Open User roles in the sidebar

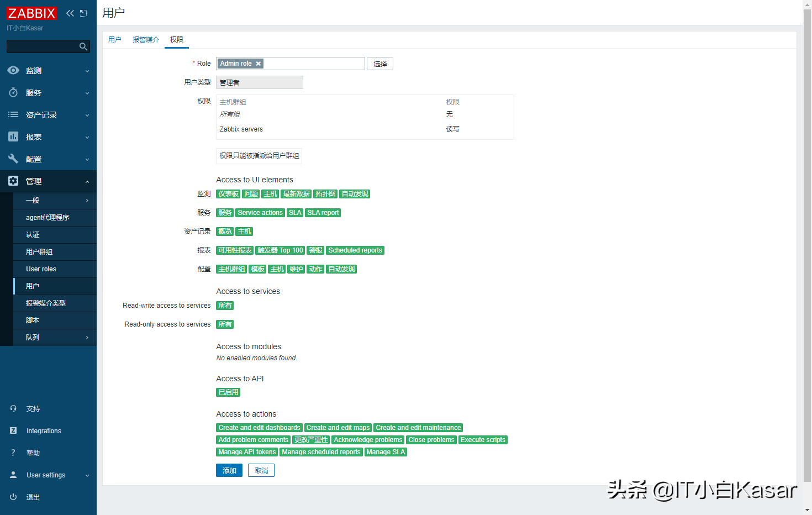(x=41, y=269)
